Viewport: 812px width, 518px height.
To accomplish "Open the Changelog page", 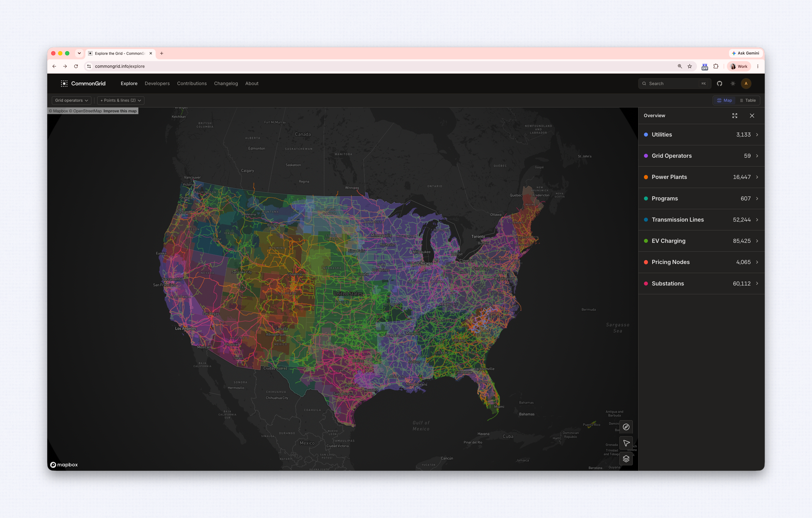I will pos(226,84).
